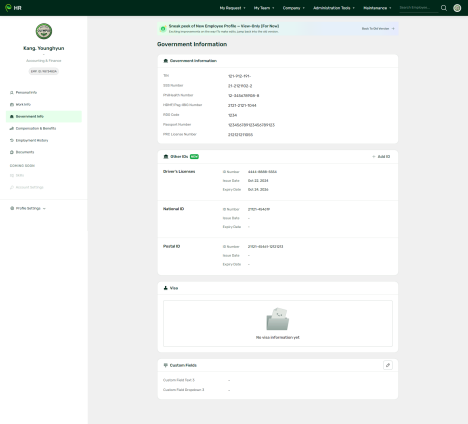468x424 pixels.
Task: Click the Driver's License entry title
Action: click(179, 172)
